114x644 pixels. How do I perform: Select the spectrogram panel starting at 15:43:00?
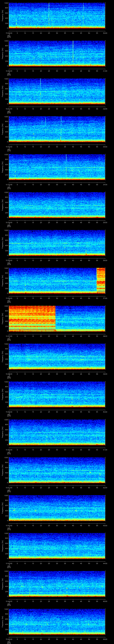(57, 546)
